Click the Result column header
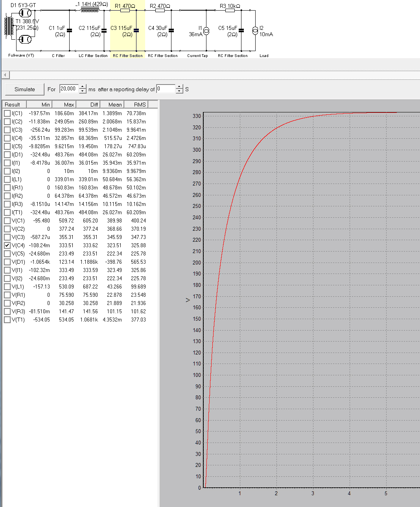This screenshot has width=420, height=507. [15, 105]
